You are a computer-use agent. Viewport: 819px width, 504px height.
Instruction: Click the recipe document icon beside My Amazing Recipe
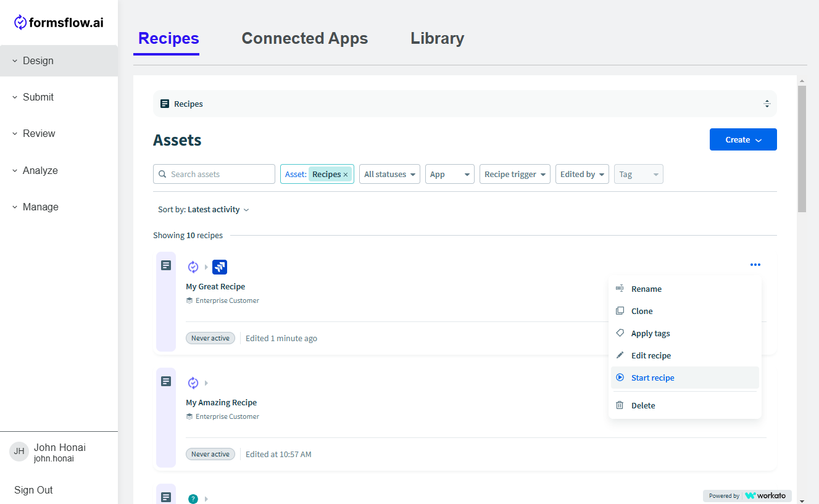[x=166, y=381]
